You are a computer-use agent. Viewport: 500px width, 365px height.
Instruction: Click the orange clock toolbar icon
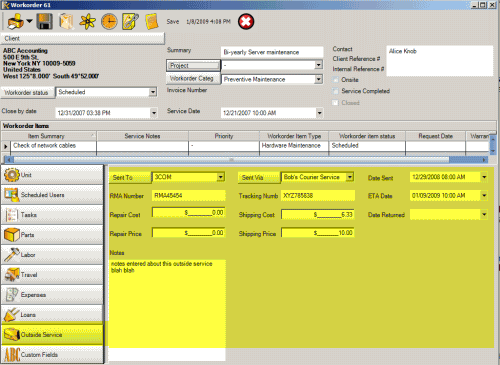[x=109, y=22]
